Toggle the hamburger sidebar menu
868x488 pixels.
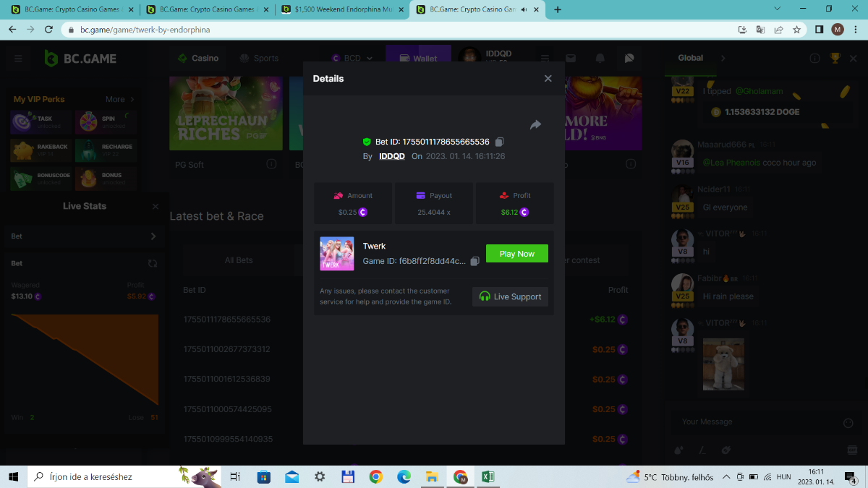[18, 59]
